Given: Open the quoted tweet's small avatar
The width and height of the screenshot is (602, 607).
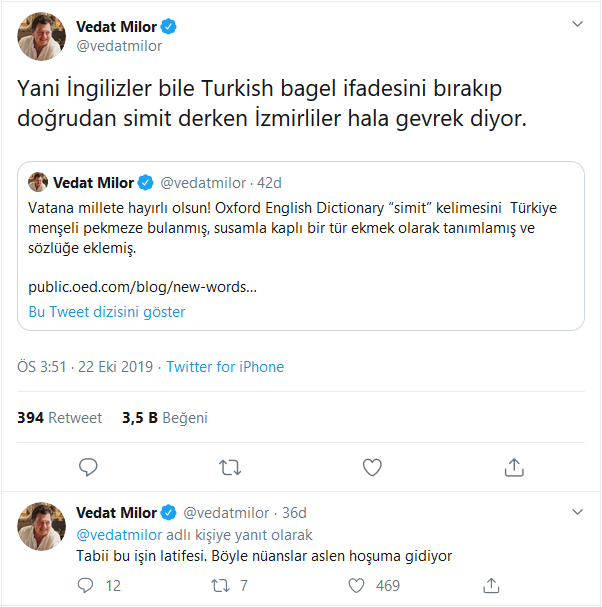Looking at the screenshot, I should [38, 182].
